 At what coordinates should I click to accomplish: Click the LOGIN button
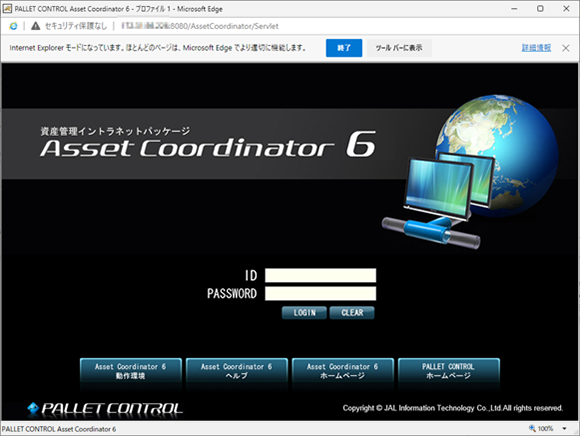click(x=304, y=313)
